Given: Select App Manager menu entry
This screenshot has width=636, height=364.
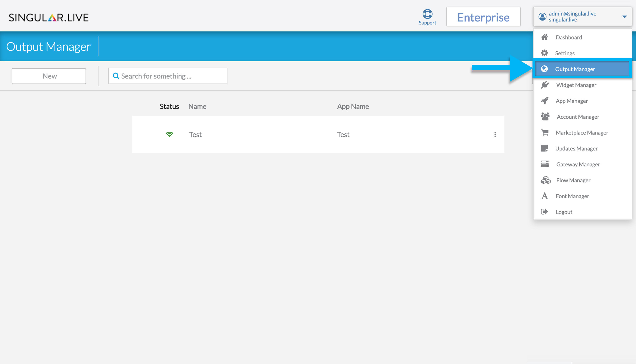Looking at the screenshot, I should coord(582,101).
